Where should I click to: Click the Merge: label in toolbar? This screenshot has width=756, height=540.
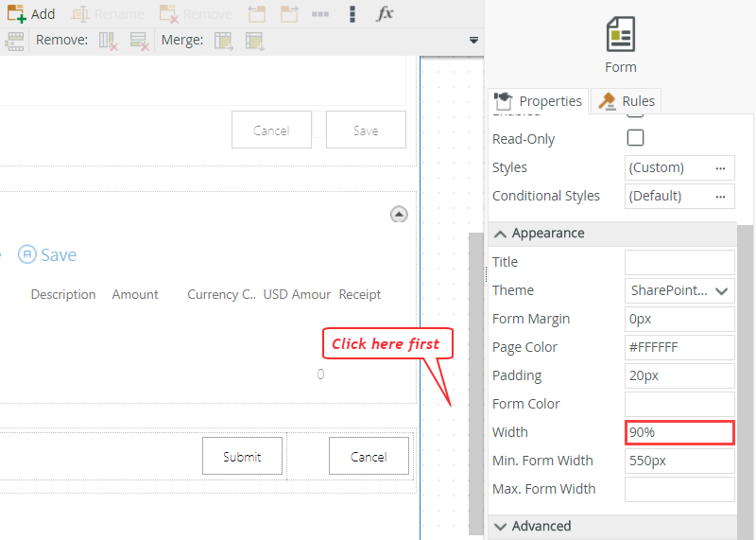click(x=182, y=40)
